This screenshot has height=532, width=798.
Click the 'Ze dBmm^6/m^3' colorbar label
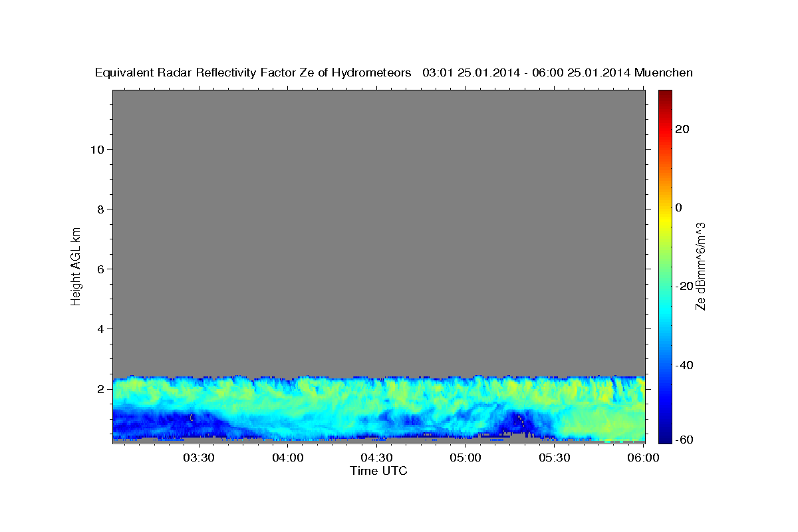coord(700,266)
